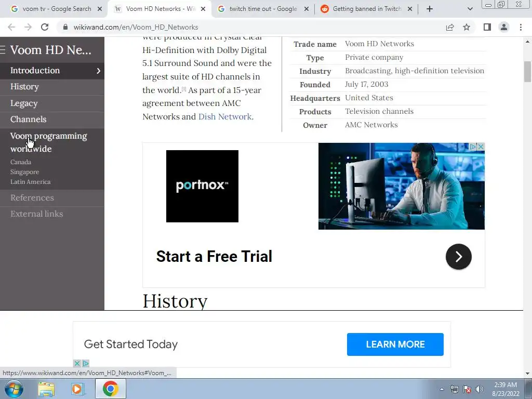Screen dimensions: 532x399
Task: Click the citation [1] superscript
Action: (x=183, y=89)
